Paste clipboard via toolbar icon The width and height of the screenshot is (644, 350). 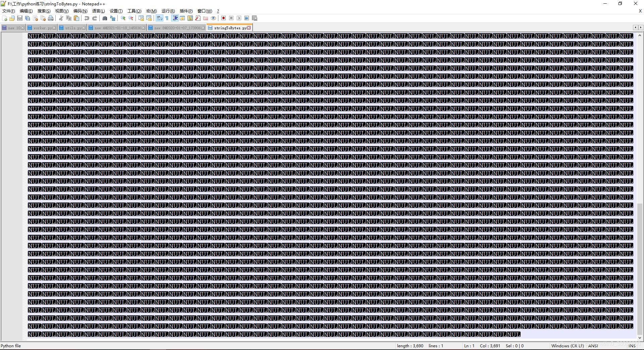coord(76,18)
